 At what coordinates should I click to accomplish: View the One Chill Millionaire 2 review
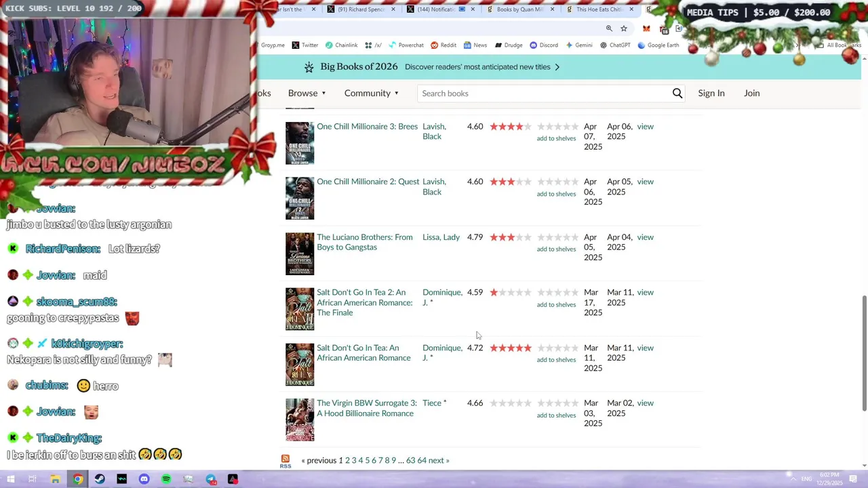point(645,182)
